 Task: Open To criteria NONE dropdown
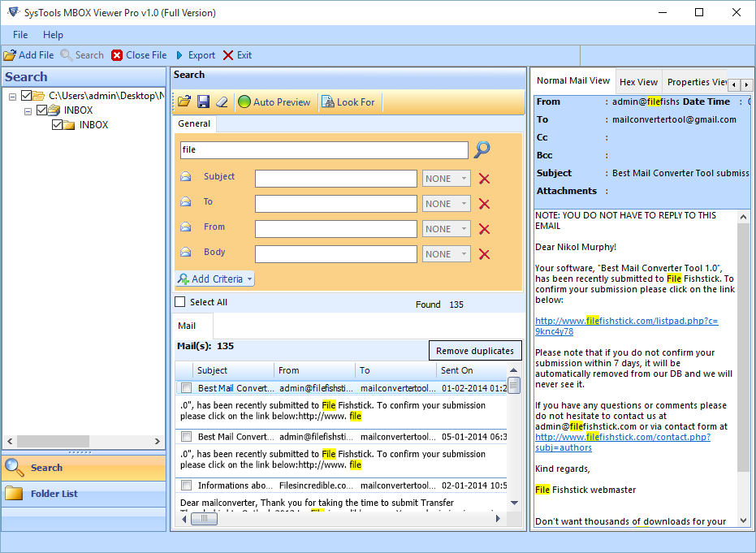pyautogui.click(x=447, y=204)
